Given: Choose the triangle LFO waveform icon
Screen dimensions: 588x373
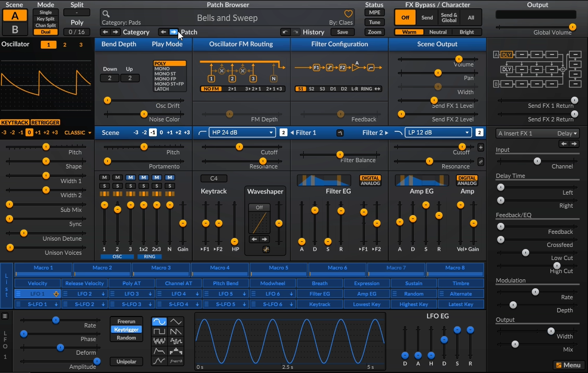Looking at the screenshot, I should click(176, 322).
